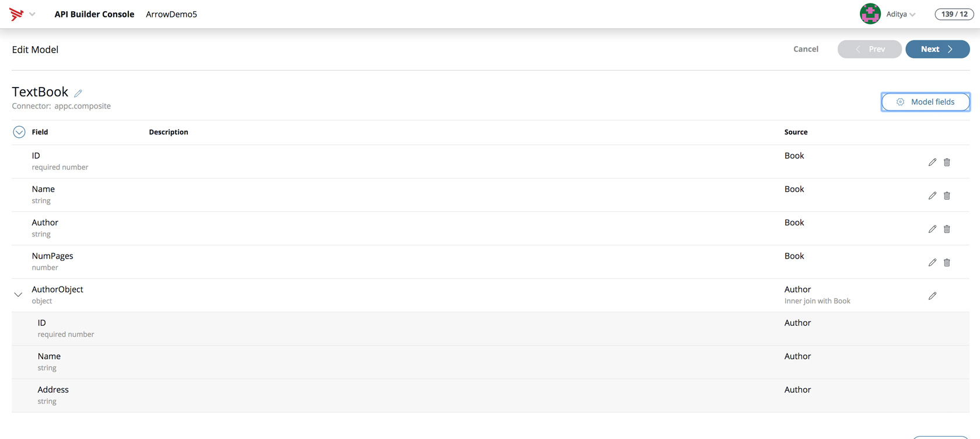Delete the ID field row

point(947,162)
